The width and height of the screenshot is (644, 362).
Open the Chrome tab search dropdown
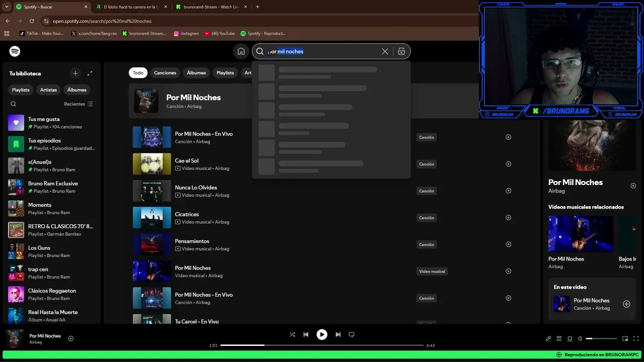tap(7, 7)
